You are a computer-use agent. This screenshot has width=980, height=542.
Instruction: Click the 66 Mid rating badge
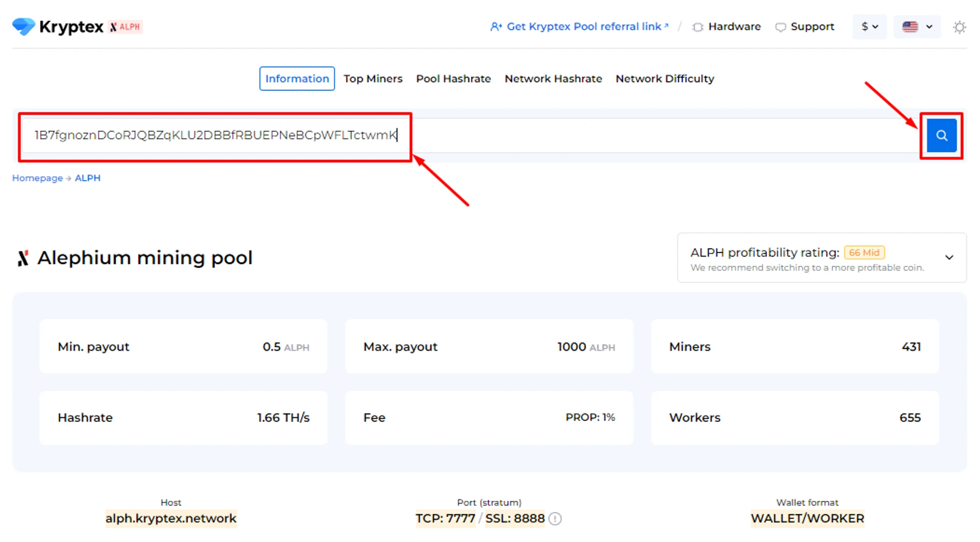tap(864, 252)
